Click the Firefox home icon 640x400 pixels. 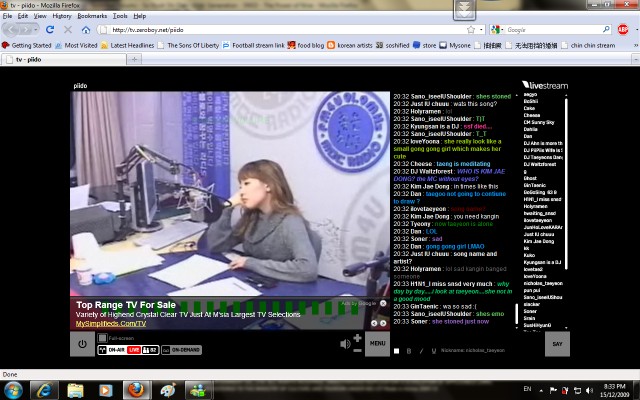(x=86, y=30)
